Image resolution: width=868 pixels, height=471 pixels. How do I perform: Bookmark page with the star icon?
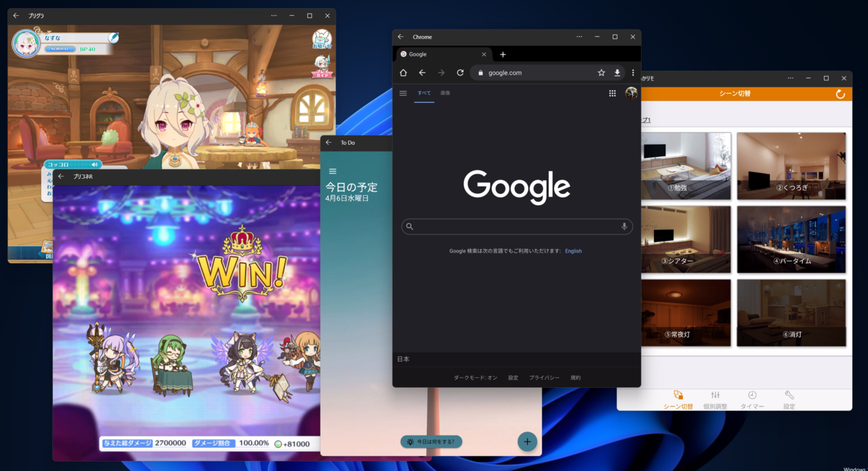[x=601, y=72]
